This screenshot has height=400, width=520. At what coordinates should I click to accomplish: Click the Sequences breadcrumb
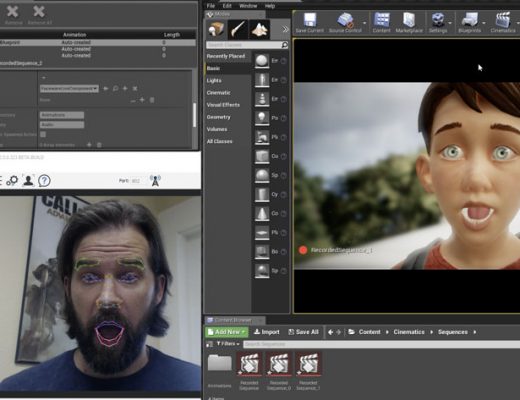(453, 332)
